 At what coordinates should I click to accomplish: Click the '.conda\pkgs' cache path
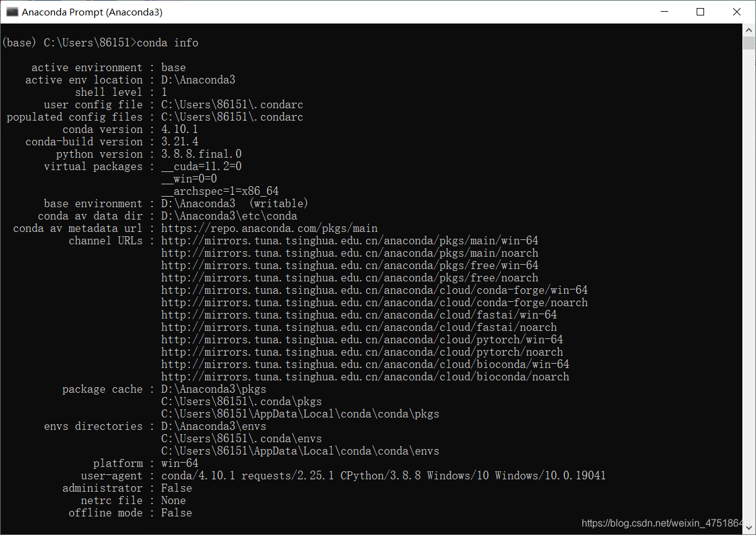(x=242, y=401)
